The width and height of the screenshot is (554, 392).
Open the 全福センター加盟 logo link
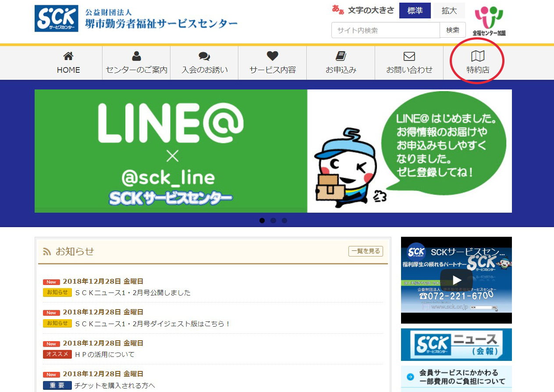[489, 21]
